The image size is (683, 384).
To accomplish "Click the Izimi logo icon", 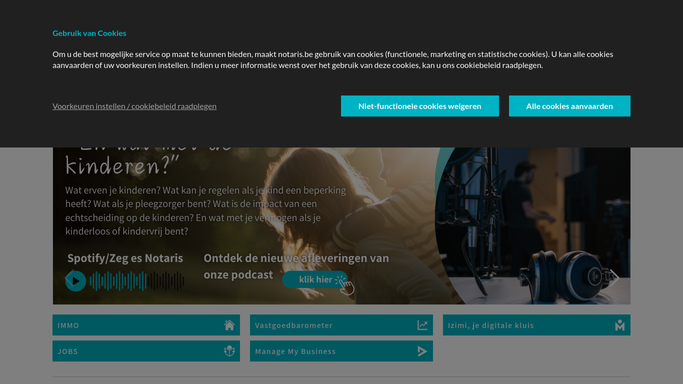I will point(620,325).
